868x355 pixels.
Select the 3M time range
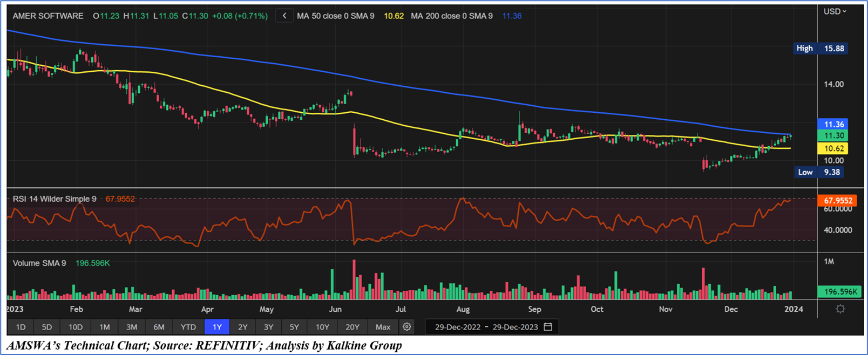coord(132,327)
